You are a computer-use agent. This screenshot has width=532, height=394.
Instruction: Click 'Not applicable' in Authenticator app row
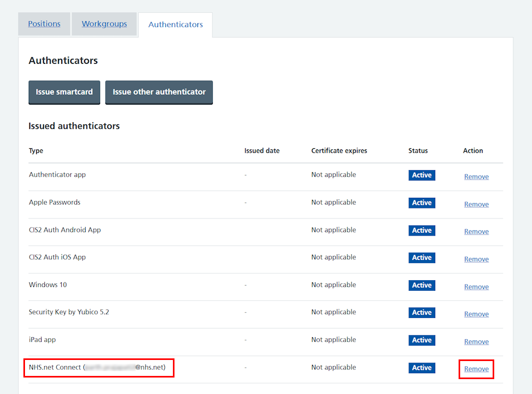point(334,174)
